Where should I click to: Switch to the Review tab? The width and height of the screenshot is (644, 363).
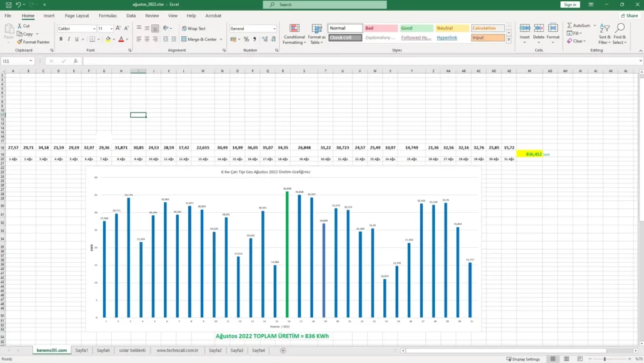pos(151,16)
